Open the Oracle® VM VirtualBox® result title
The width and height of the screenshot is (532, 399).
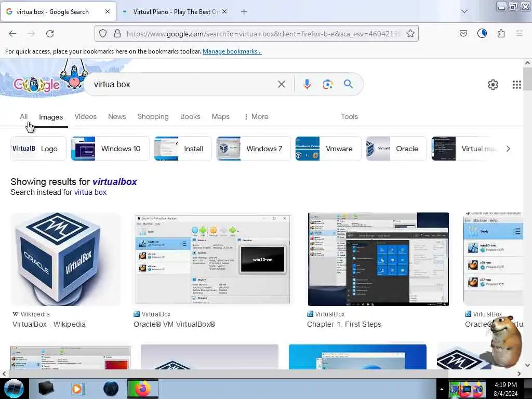pos(175,324)
